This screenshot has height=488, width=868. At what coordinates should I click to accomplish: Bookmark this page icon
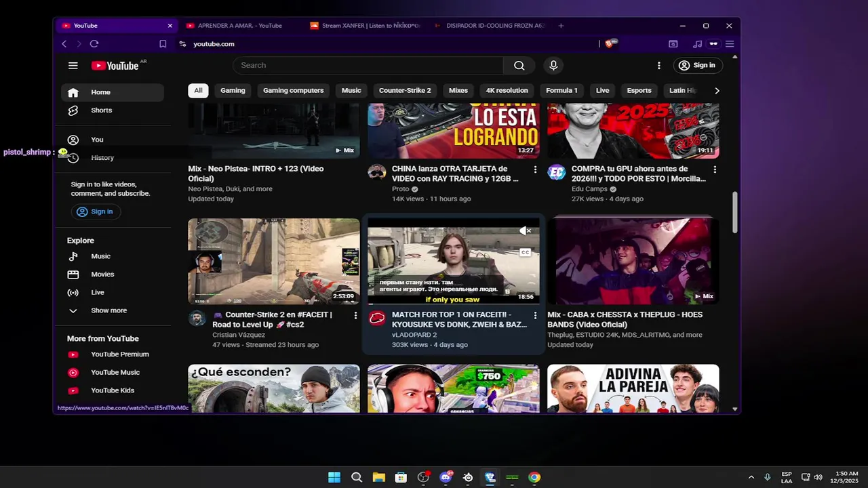[x=163, y=43]
